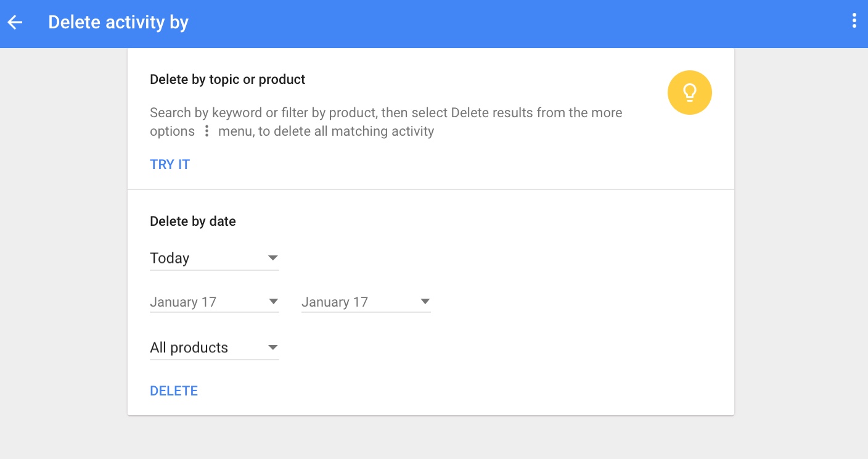Open the All products dropdown
This screenshot has height=459, width=868.
215,347
